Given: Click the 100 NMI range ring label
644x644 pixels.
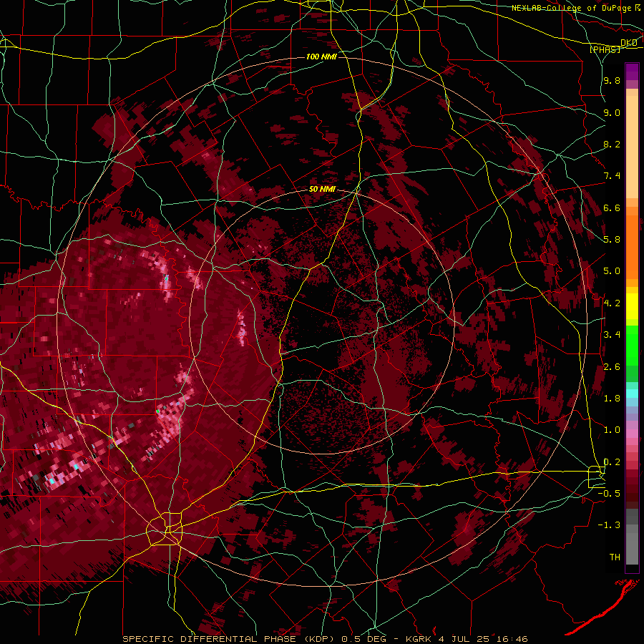Looking at the screenshot, I should (321, 57).
